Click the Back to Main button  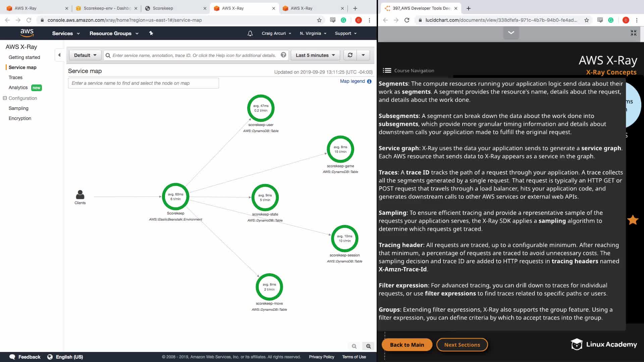[x=407, y=345]
